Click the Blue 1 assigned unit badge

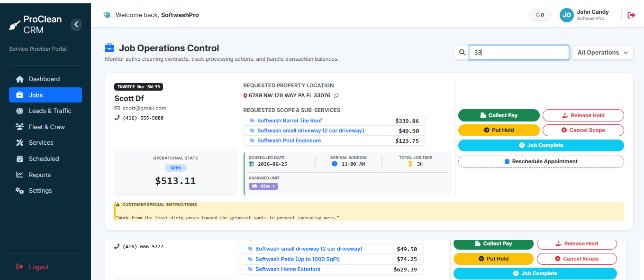(263, 186)
